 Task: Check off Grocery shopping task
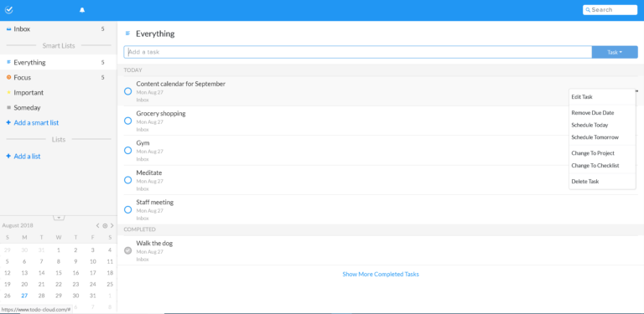pos(127,121)
